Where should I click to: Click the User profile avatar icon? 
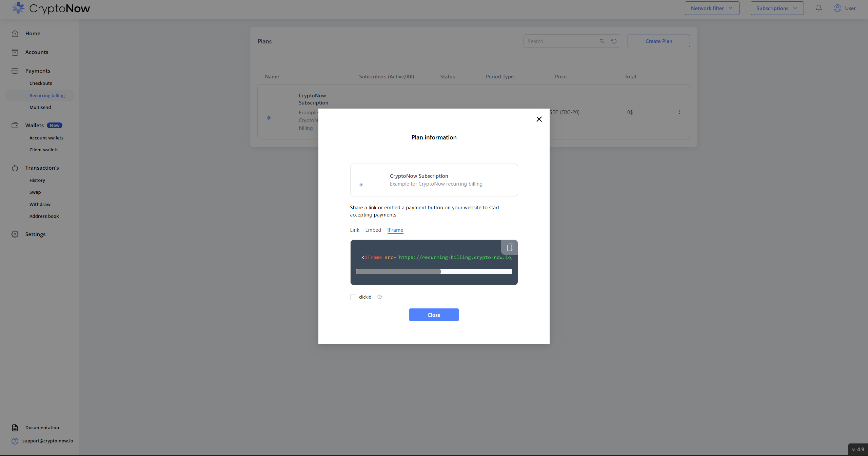pos(837,8)
